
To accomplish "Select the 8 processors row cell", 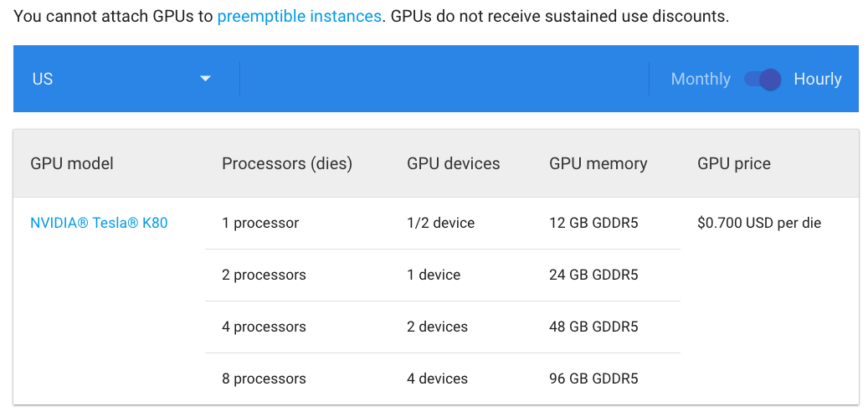I will pyautogui.click(x=264, y=379).
